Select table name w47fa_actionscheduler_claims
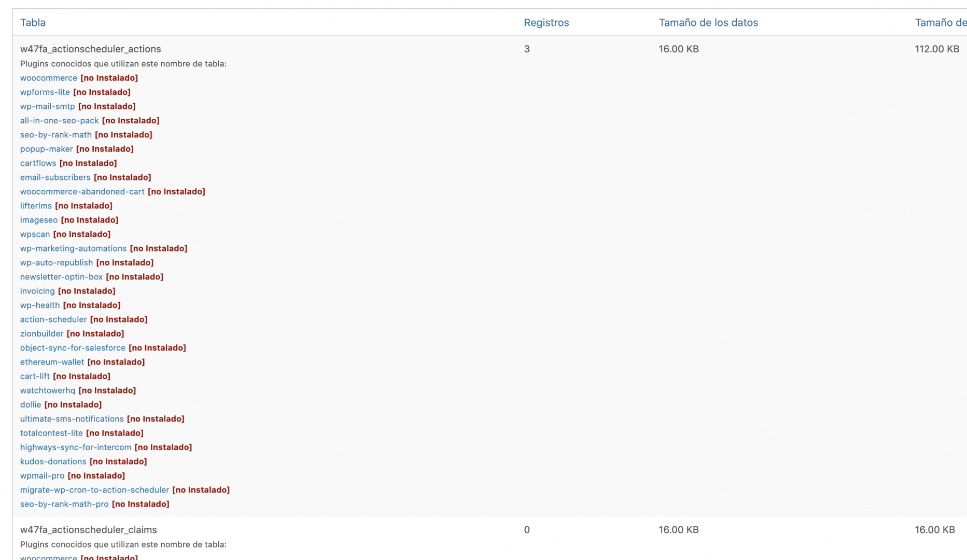This screenshot has height=560, width=967. pyautogui.click(x=89, y=529)
